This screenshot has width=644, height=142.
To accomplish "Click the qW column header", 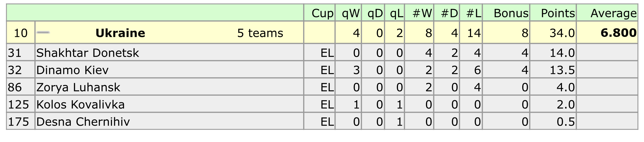I will (351, 13).
